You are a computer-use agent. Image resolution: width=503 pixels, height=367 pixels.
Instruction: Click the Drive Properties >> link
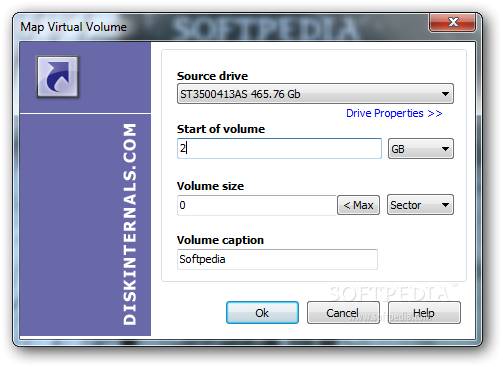394,113
